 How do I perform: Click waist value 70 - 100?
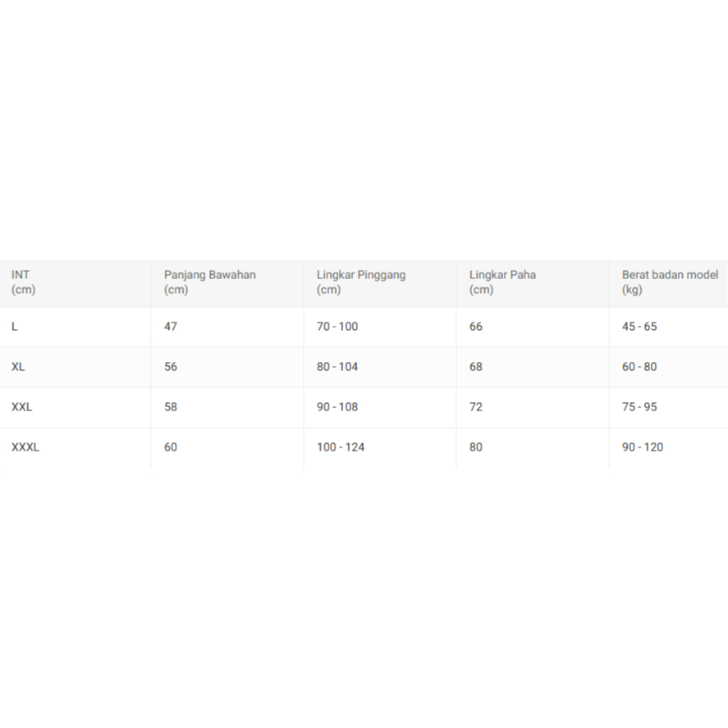tap(337, 327)
